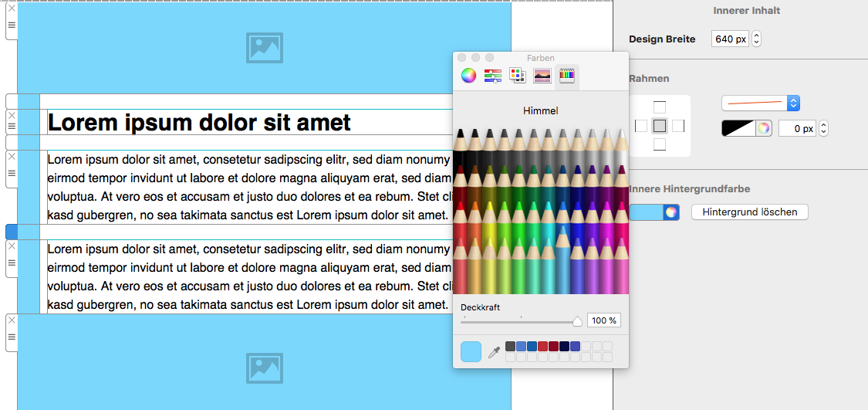868x410 pixels.
Task: Click into the second Lorem ipsum paragraph
Action: click(248, 276)
